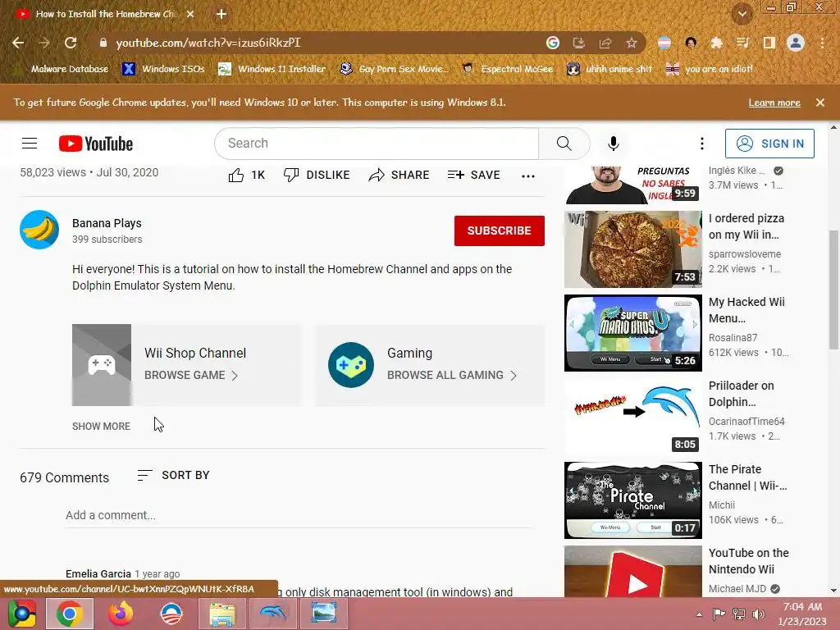The width and height of the screenshot is (840, 630).
Task: Click the share page icon in the address bar
Action: (x=605, y=43)
